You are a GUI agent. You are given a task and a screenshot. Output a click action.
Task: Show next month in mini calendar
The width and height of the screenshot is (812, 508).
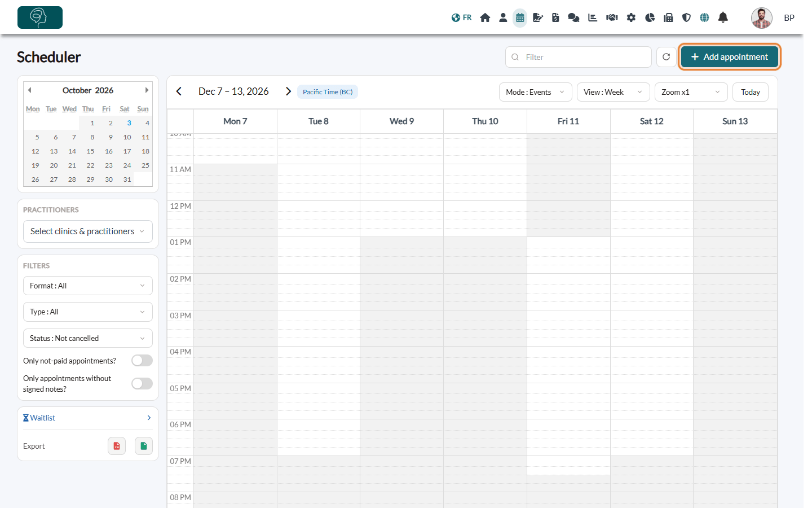(147, 90)
